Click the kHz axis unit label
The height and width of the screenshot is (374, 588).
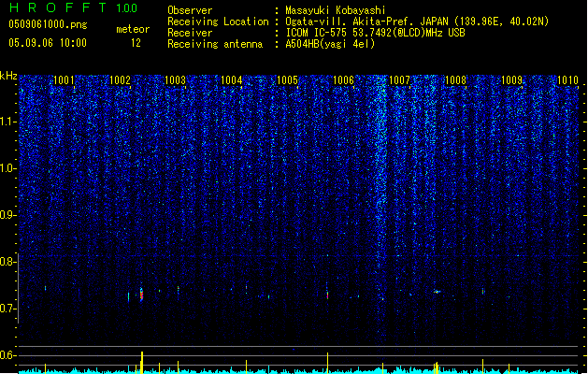[8, 76]
